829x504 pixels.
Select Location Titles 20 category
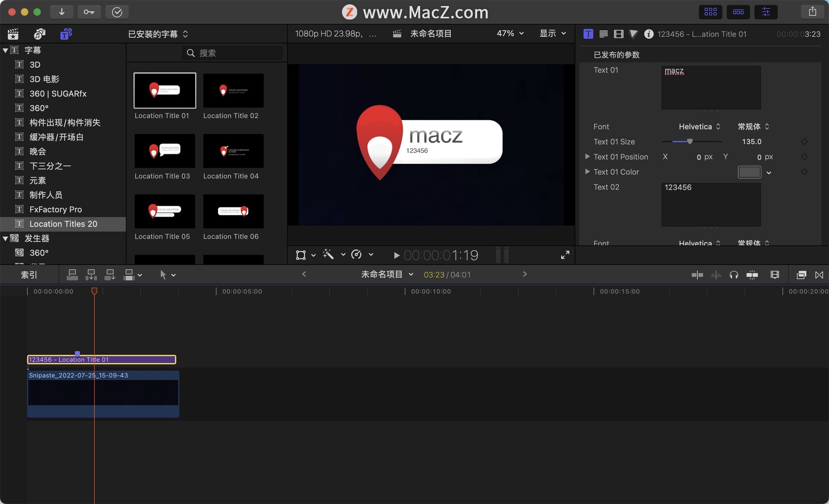click(63, 224)
